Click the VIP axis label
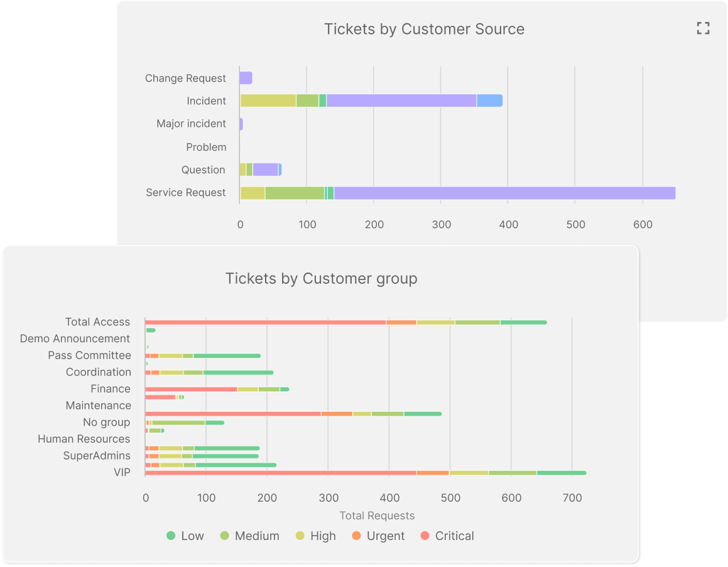Viewport: 728px width, 567px height. click(x=123, y=472)
